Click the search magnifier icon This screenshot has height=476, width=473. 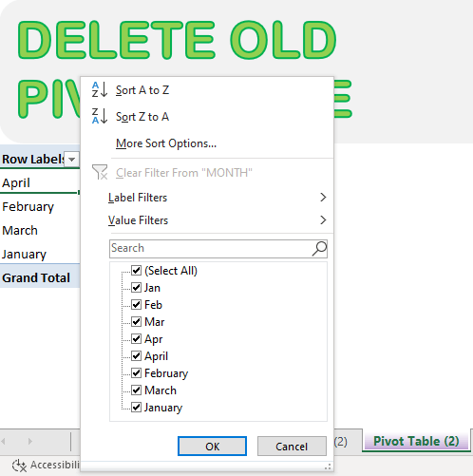(x=319, y=249)
